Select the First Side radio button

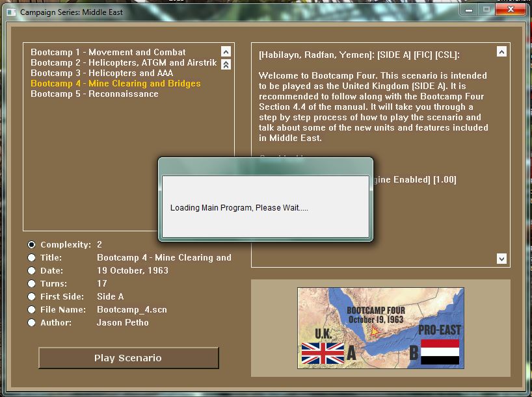(31, 296)
